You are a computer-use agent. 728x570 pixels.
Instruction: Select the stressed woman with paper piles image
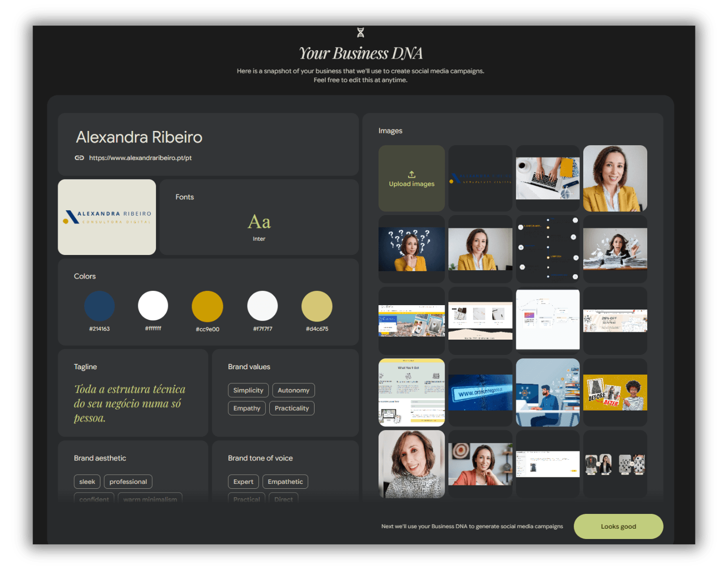coord(615,249)
